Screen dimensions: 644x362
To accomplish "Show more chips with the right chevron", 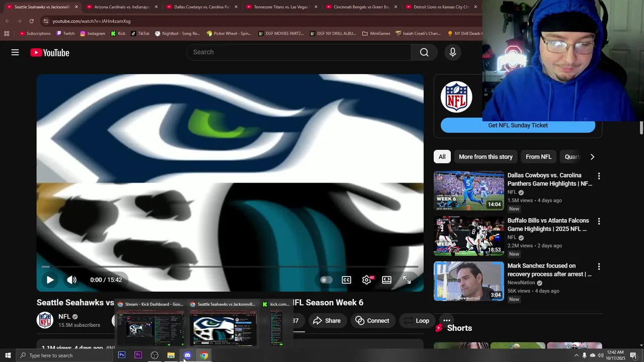I will tap(592, 157).
